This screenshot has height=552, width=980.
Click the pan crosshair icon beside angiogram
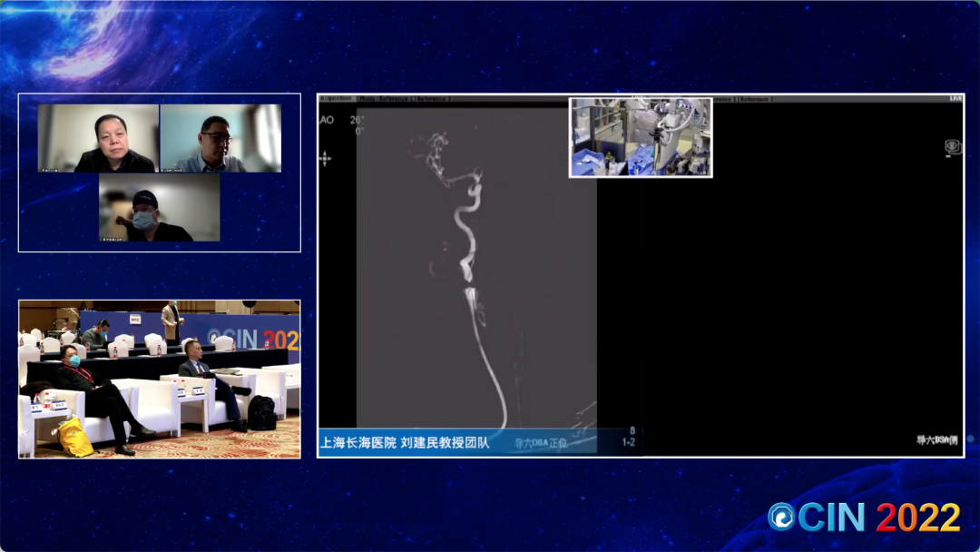pos(325,158)
